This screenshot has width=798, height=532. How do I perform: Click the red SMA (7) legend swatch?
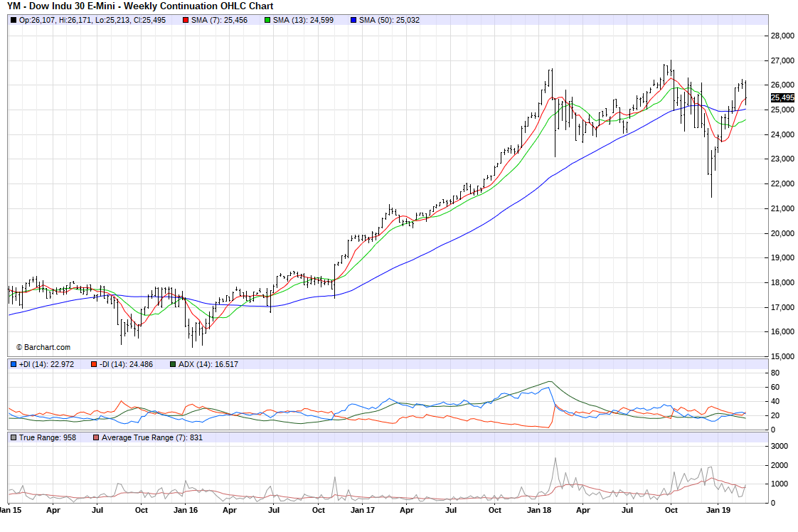pos(186,20)
